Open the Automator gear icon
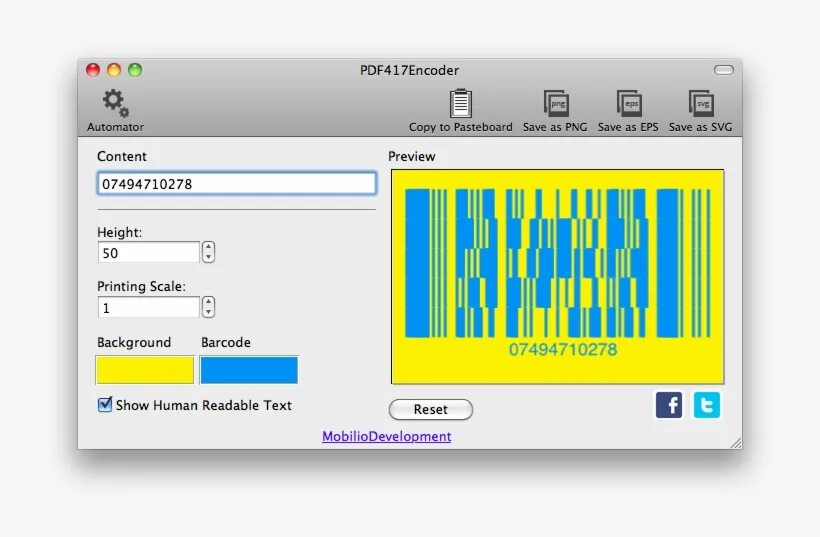The image size is (820, 537). point(116,103)
